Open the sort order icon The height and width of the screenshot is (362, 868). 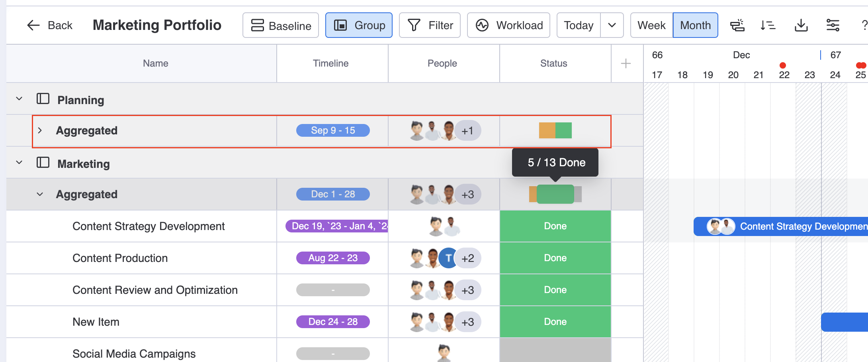768,26
